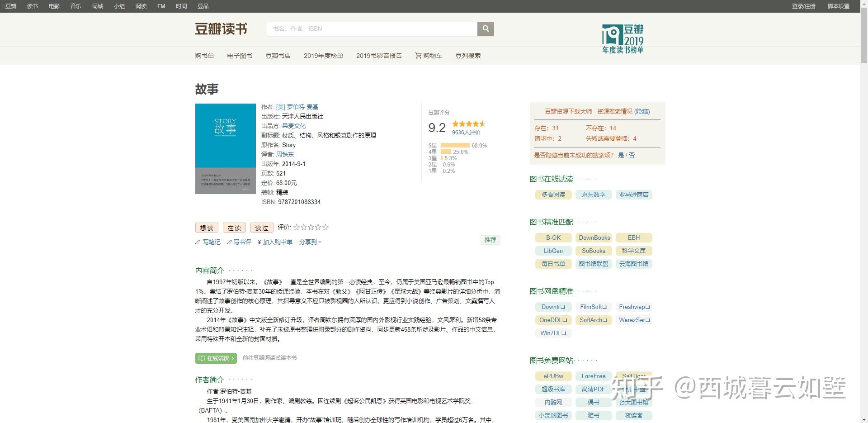Screen dimensions: 868x423
Task: Open the 亚马逊商店 resource tag
Action: point(634,195)
